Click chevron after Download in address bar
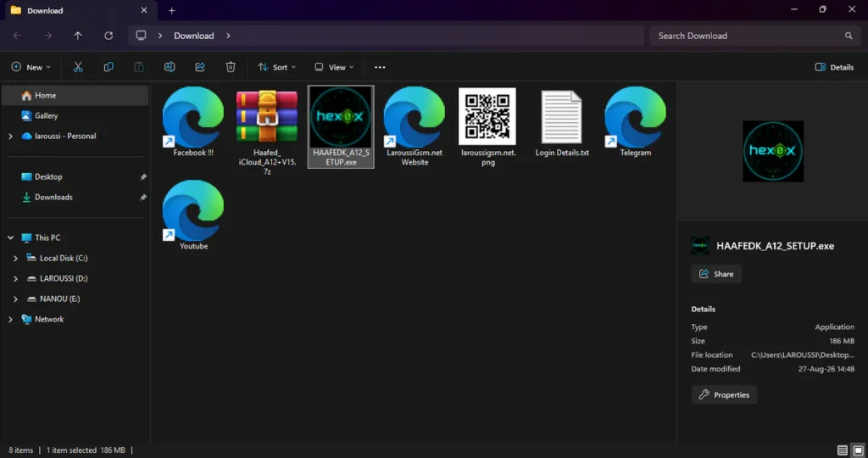Image resolution: width=868 pixels, height=458 pixels. click(x=228, y=36)
